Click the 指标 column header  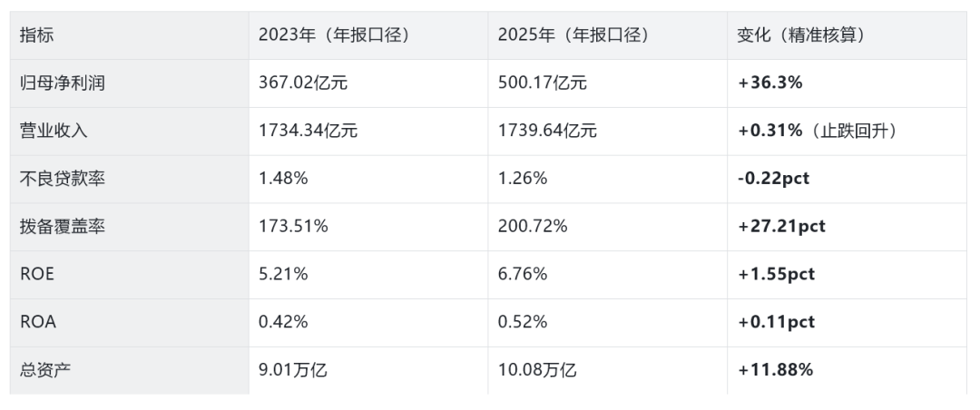(36, 35)
